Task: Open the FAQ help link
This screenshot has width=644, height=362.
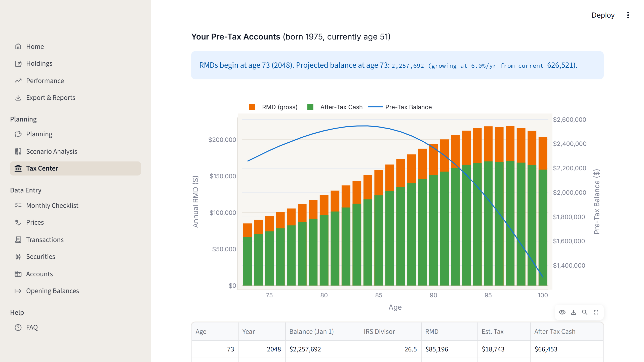Action: click(x=32, y=327)
